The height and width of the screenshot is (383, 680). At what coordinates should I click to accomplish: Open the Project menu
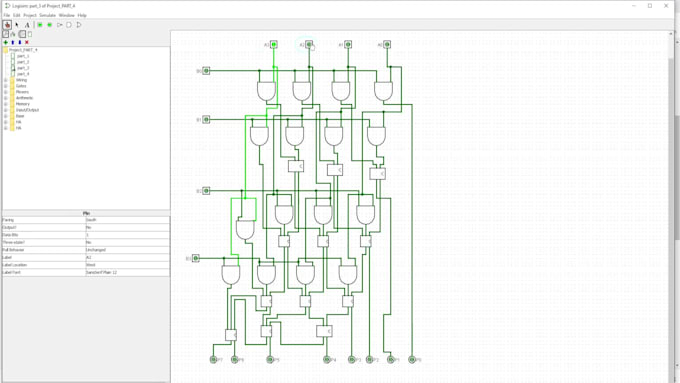pyautogui.click(x=29, y=15)
